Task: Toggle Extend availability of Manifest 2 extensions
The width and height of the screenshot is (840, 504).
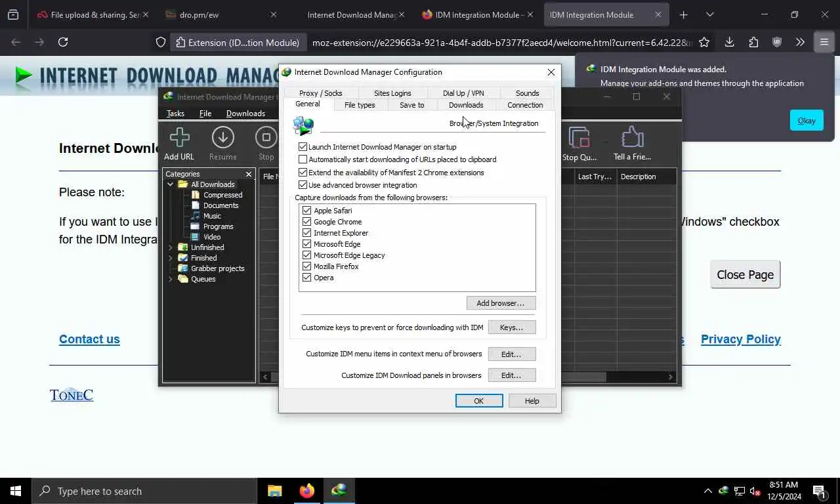Action: 303,173
